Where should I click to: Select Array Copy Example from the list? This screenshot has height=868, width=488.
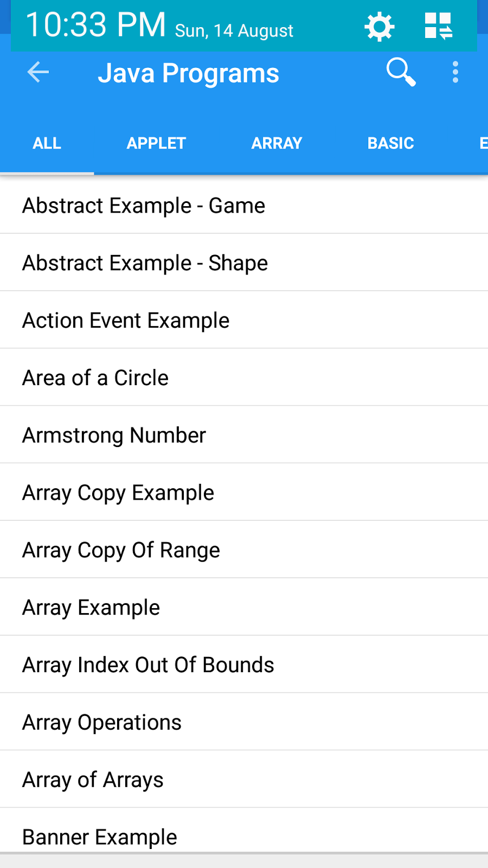coord(118,492)
